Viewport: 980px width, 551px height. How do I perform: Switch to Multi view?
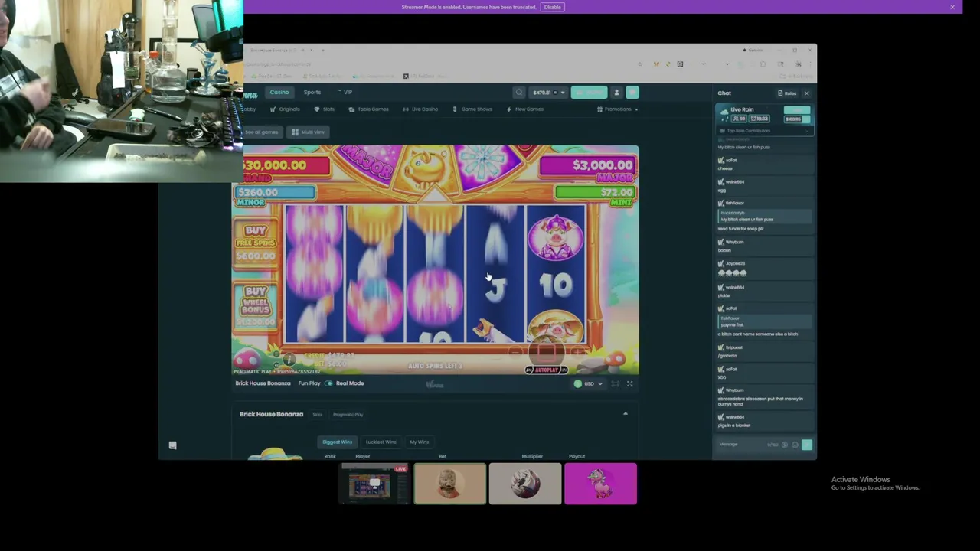point(309,132)
